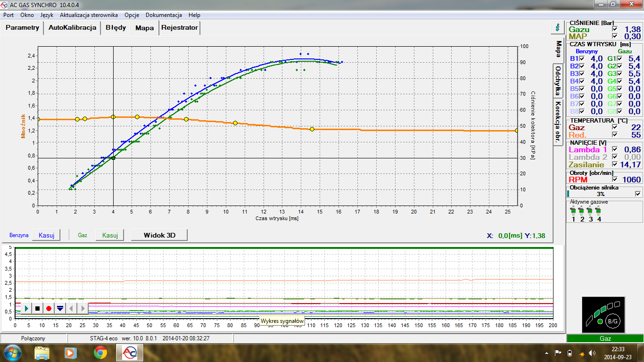Open the Action Center flag icon
The width and height of the screenshot is (644, 362).
tap(558, 353)
